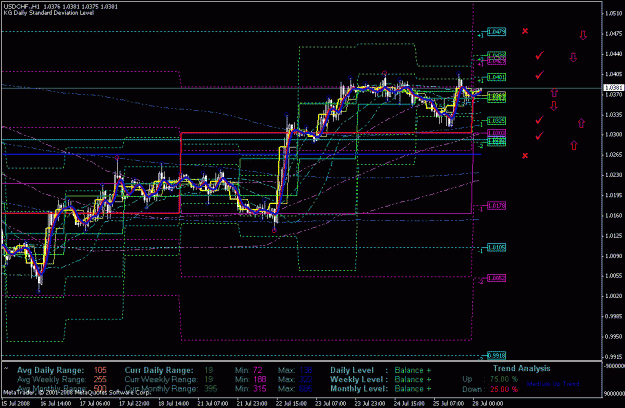Click the Avg Weekly Range value 255
Image resolution: width=625 pixels, height=408 pixels.
pyautogui.click(x=100, y=380)
